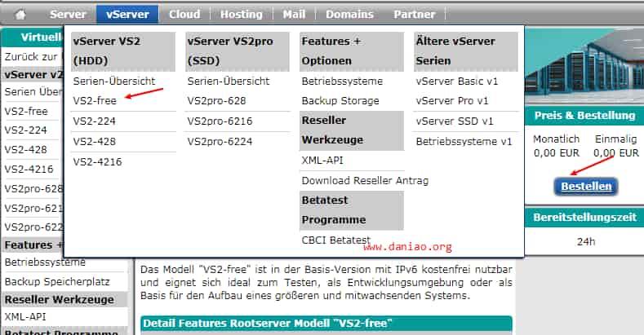Open VS2pro-628 in the SSD column
This screenshot has height=335, width=644.
click(216, 100)
